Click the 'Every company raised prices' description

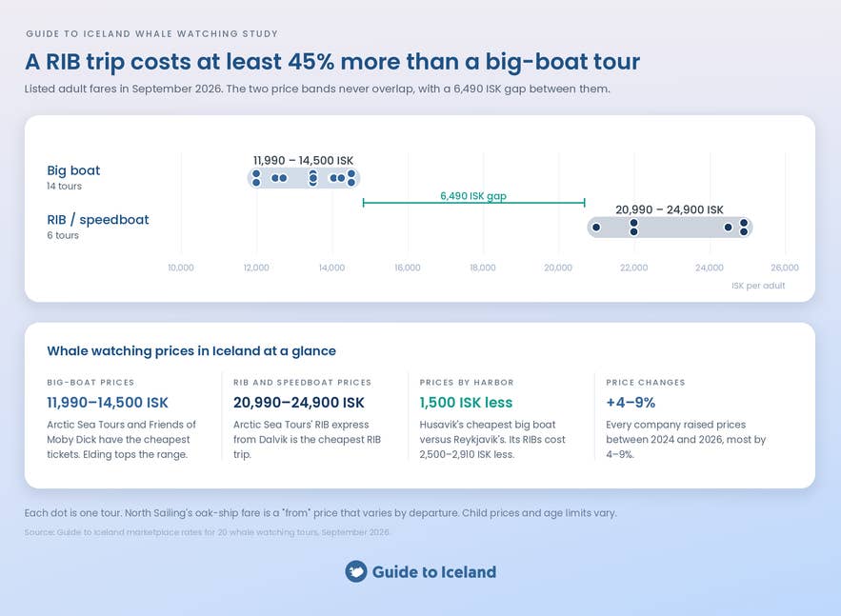point(686,440)
